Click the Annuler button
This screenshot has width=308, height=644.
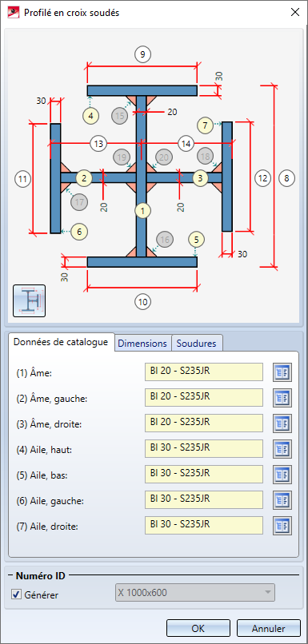click(x=269, y=628)
